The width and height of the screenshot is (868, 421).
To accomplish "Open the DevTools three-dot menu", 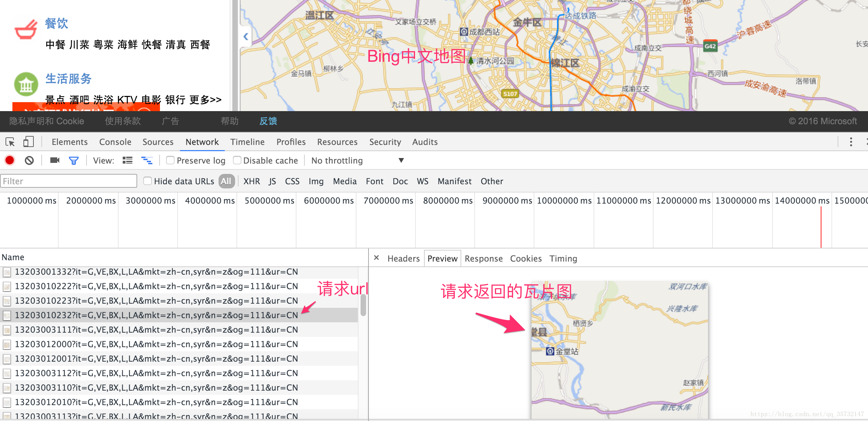I will [x=851, y=142].
